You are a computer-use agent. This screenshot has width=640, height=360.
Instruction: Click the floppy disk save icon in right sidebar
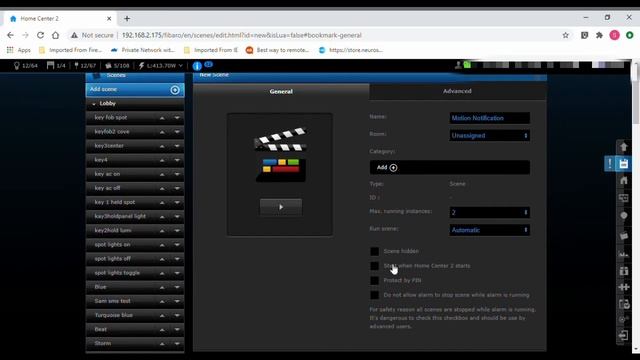coord(623,164)
